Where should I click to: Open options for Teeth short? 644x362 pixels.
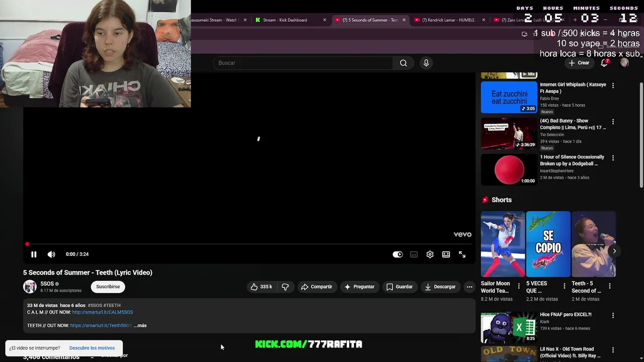(x=610, y=286)
